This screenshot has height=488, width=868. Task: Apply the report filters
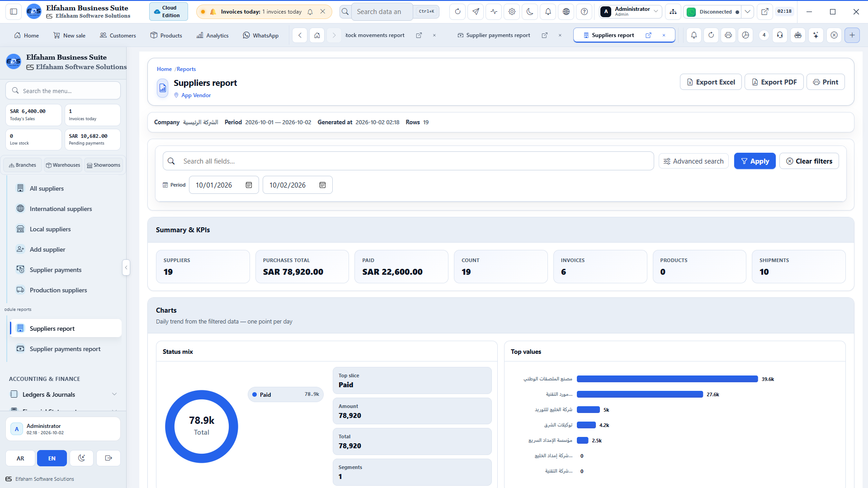(x=755, y=161)
